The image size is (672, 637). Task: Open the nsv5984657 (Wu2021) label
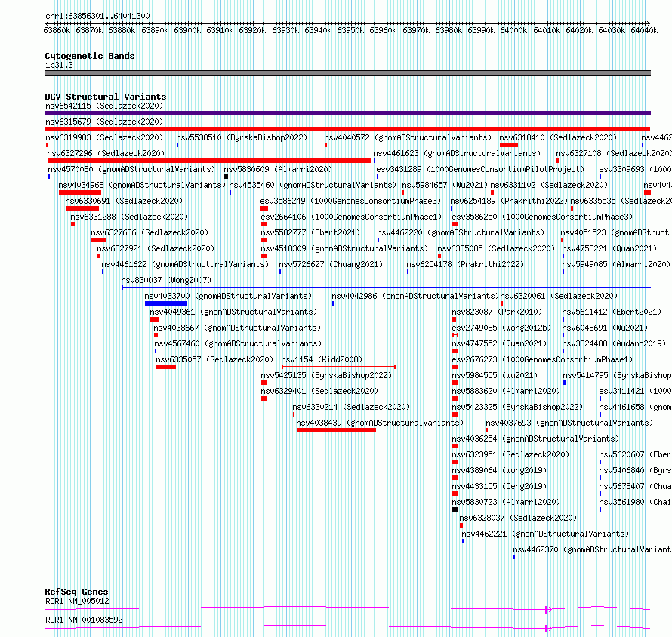pos(445,185)
